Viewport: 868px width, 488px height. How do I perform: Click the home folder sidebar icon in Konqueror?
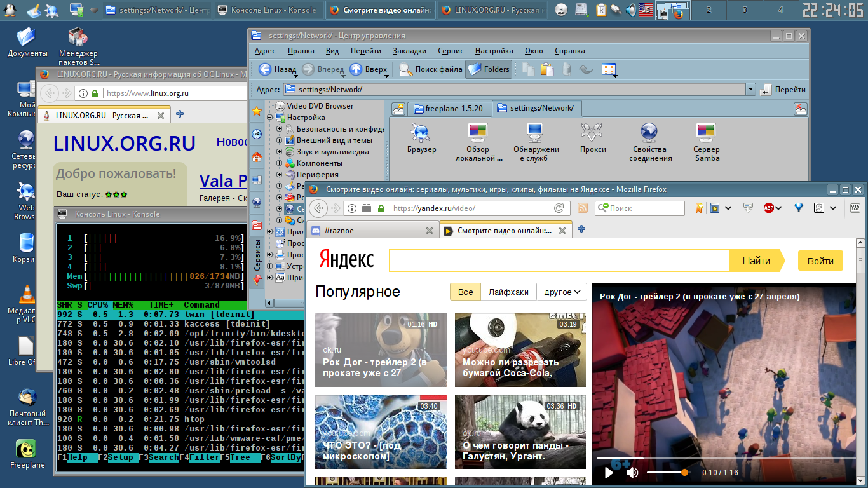click(x=257, y=157)
